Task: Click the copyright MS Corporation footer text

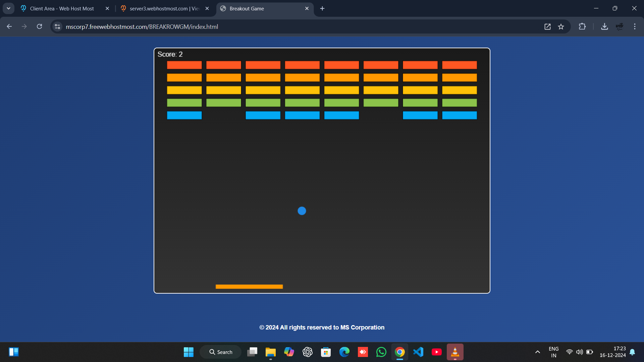Action: 322,327
